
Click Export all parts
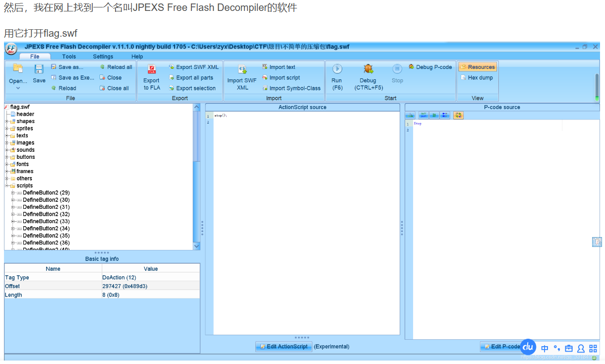[190, 77]
